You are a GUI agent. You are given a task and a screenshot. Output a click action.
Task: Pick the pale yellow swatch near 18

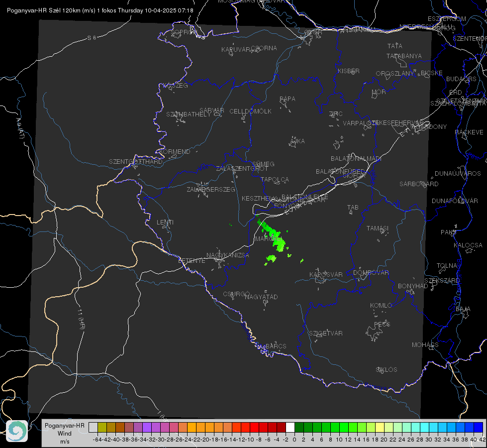pos(380,427)
